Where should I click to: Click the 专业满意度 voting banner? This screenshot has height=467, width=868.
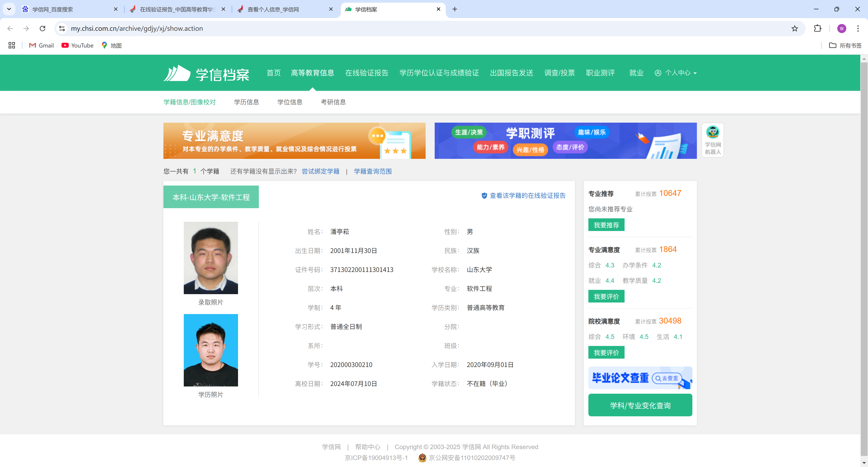(x=295, y=141)
